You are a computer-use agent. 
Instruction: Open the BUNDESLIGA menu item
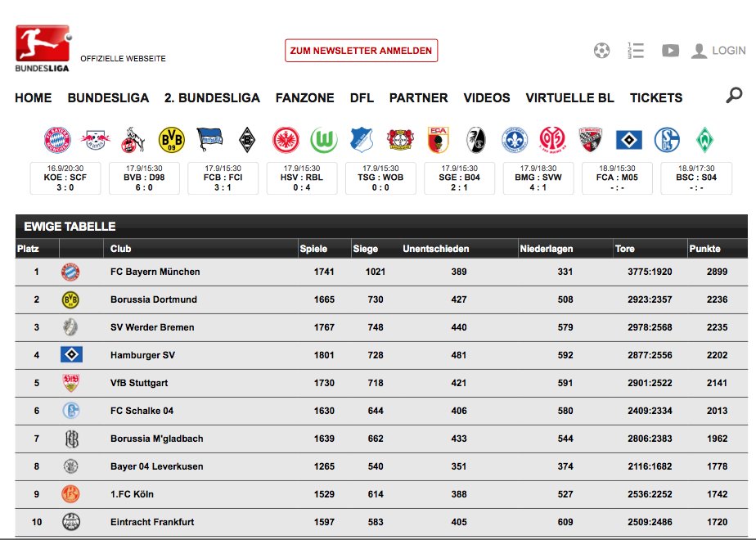(x=108, y=98)
